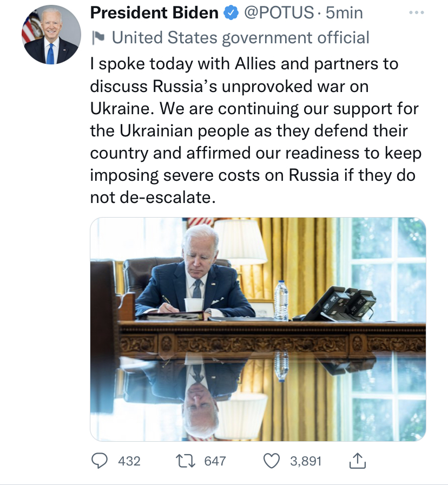Click the 647 retweet count
Screen dimensions: 448x485
215,461
